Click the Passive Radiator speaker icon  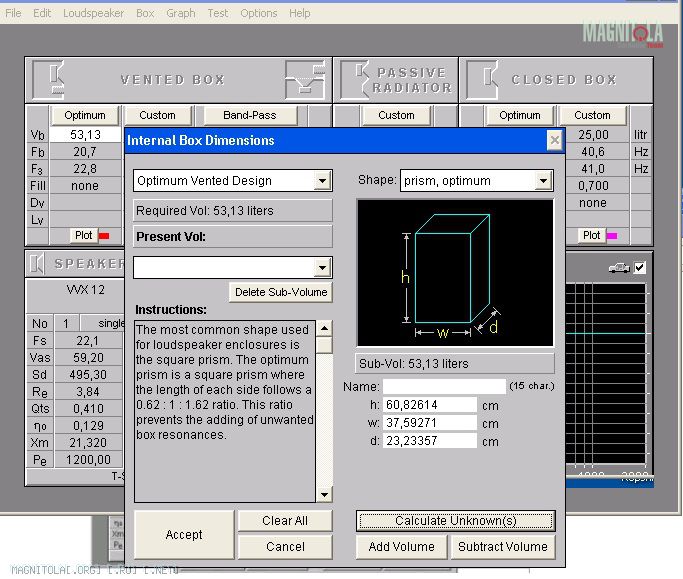click(356, 80)
